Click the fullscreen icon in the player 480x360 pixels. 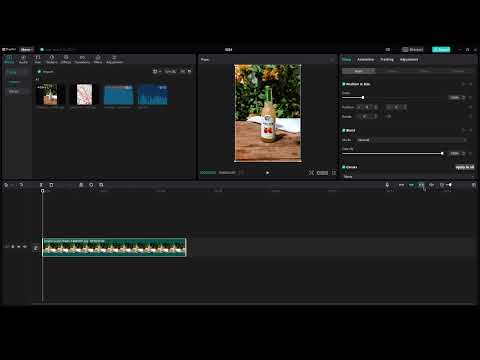[x=334, y=173]
